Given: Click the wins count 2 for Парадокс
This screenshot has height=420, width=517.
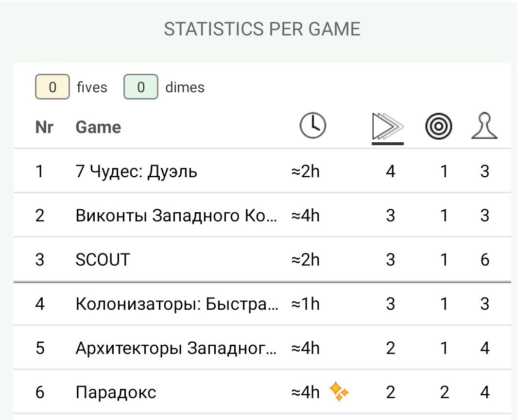Looking at the screenshot, I should click(444, 392).
